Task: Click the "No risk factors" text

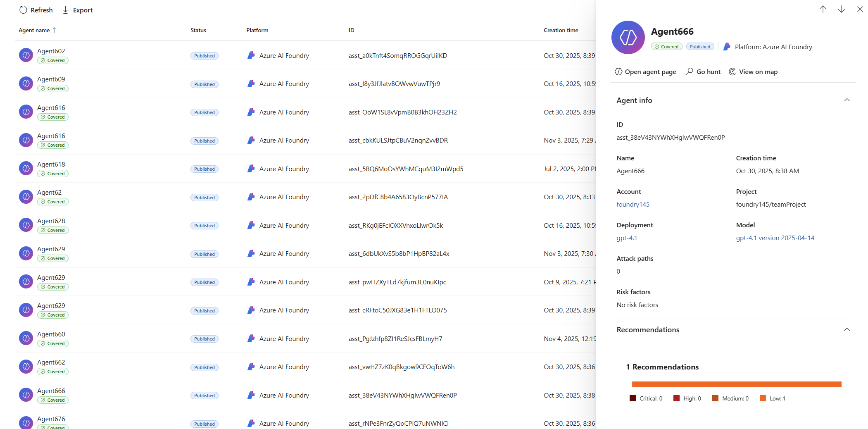Action: coord(637,305)
